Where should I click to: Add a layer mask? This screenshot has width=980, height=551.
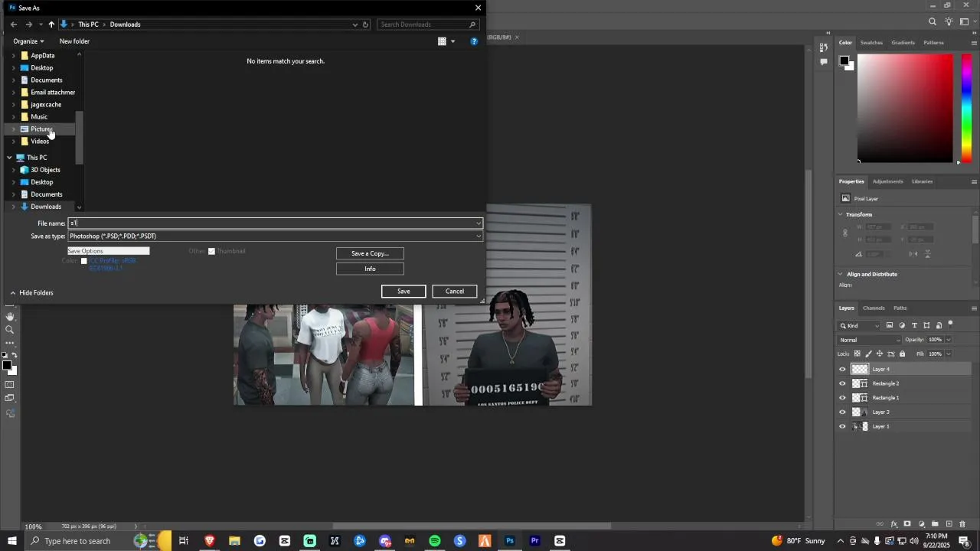coord(907,524)
